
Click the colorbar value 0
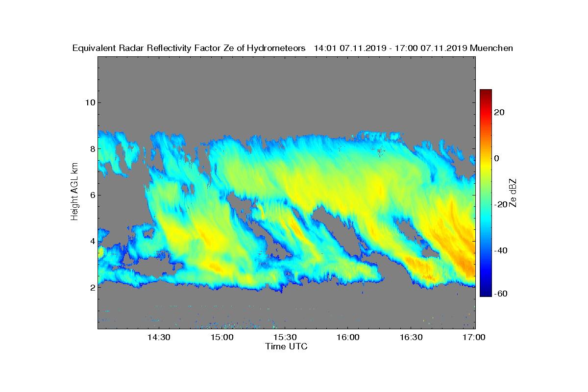497,158
